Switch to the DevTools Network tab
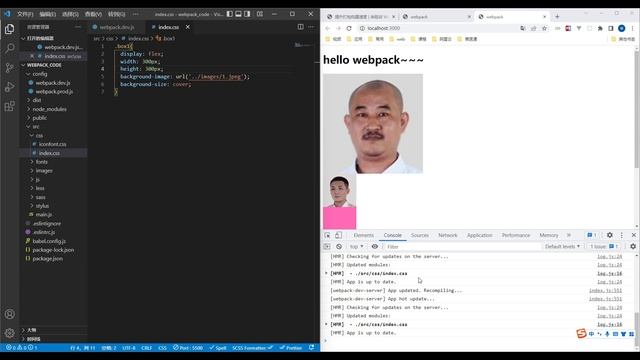640x360 pixels. [448, 235]
